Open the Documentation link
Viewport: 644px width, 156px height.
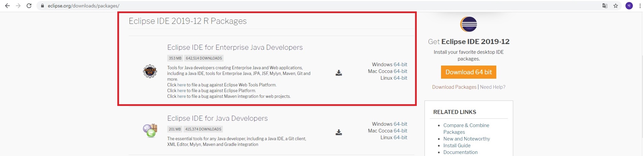coord(461,152)
